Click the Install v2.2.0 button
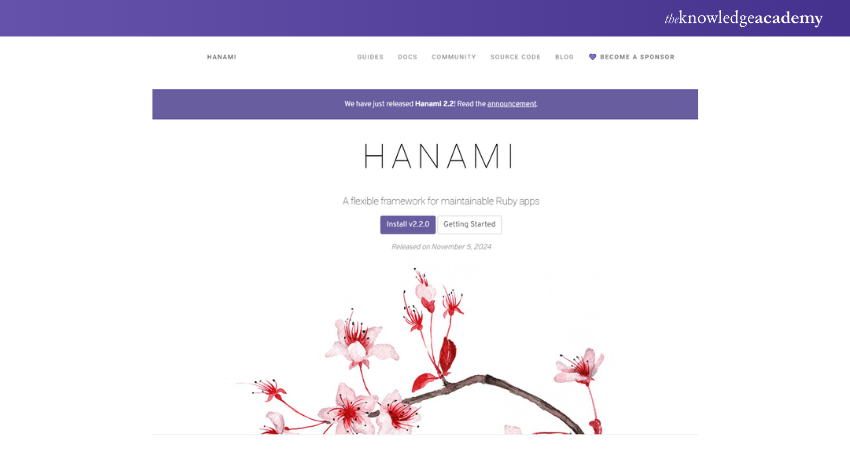850x450 pixels. (408, 224)
